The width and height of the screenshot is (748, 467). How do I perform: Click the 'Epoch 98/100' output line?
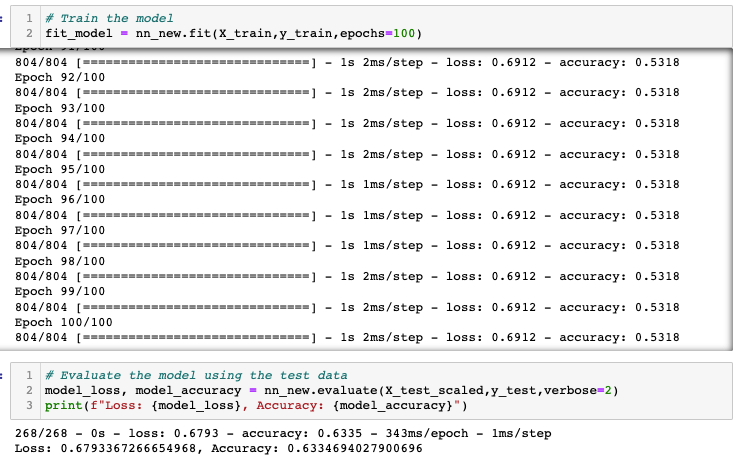(60, 261)
